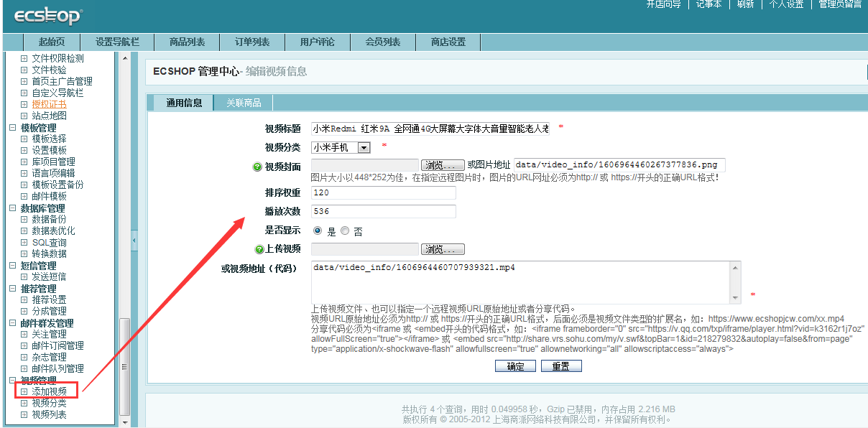Click the node icon before 视频分类
Image resolution: width=868 pixels, height=428 pixels.
point(24,403)
